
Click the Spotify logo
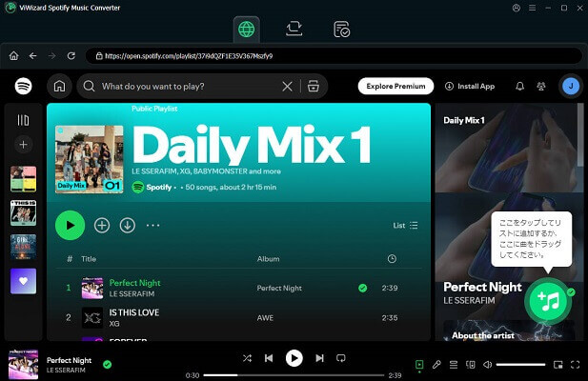(x=23, y=86)
